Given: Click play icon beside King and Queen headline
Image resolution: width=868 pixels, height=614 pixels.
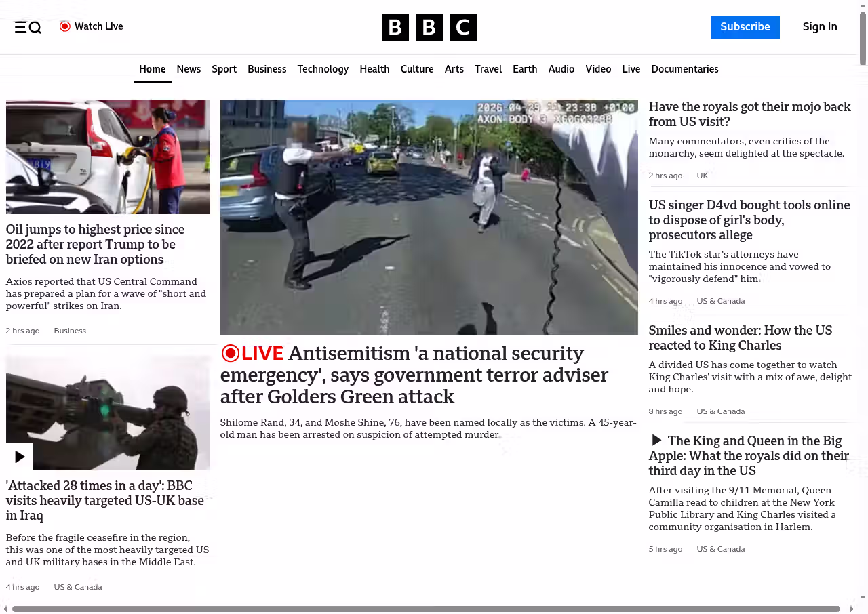Looking at the screenshot, I should (656, 441).
